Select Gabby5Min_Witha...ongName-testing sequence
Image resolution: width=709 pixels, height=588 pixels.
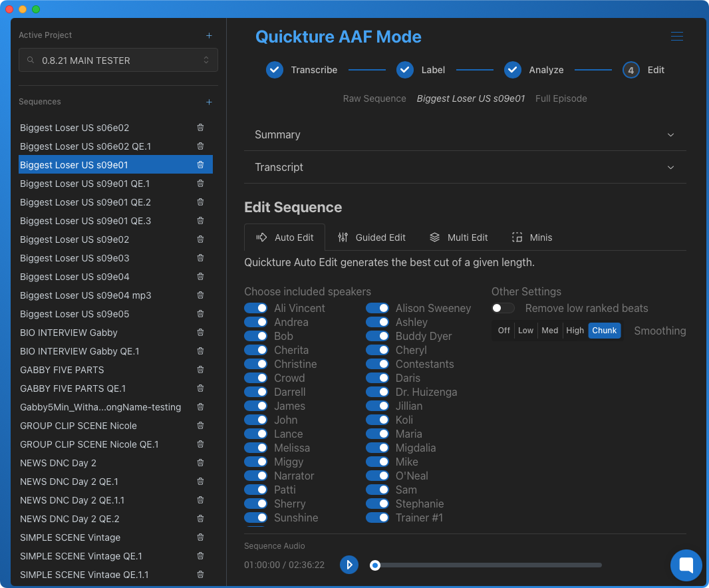pyautogui.click(x=115, y=407)
